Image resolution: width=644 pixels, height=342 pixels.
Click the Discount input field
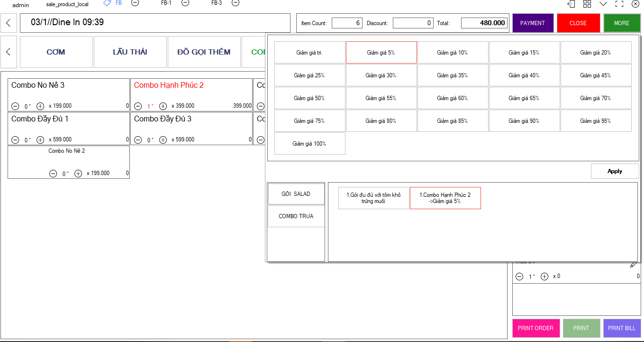point(412,23)
